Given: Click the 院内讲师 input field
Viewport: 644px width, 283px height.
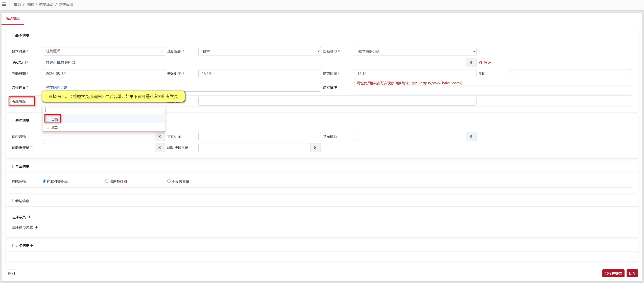Looking at the screenshot, I should tap(99, 137).
